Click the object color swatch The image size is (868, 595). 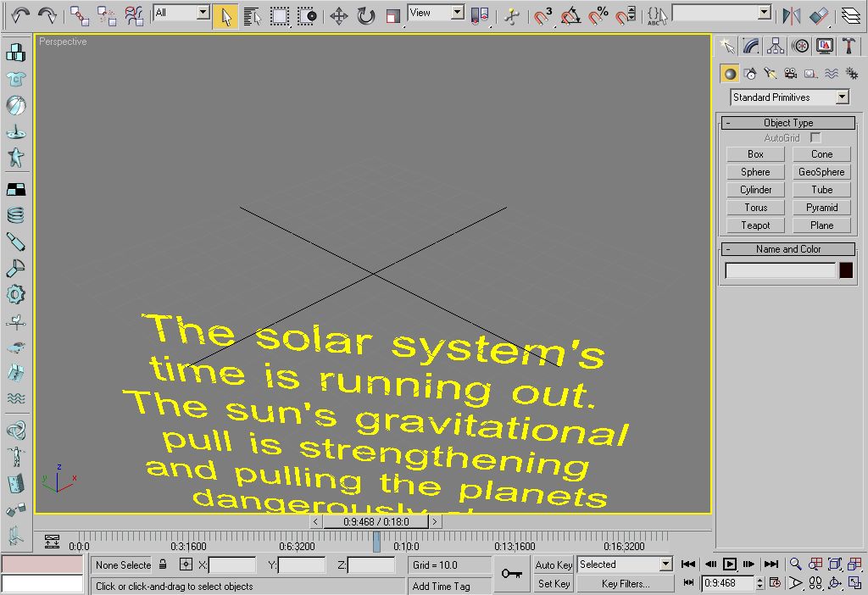tap(845, 270)
